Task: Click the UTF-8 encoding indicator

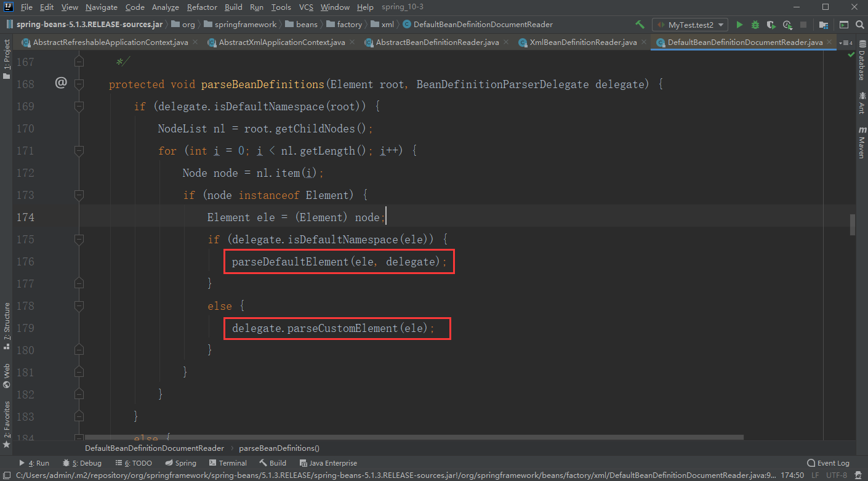Action: [x=837, y=475]
